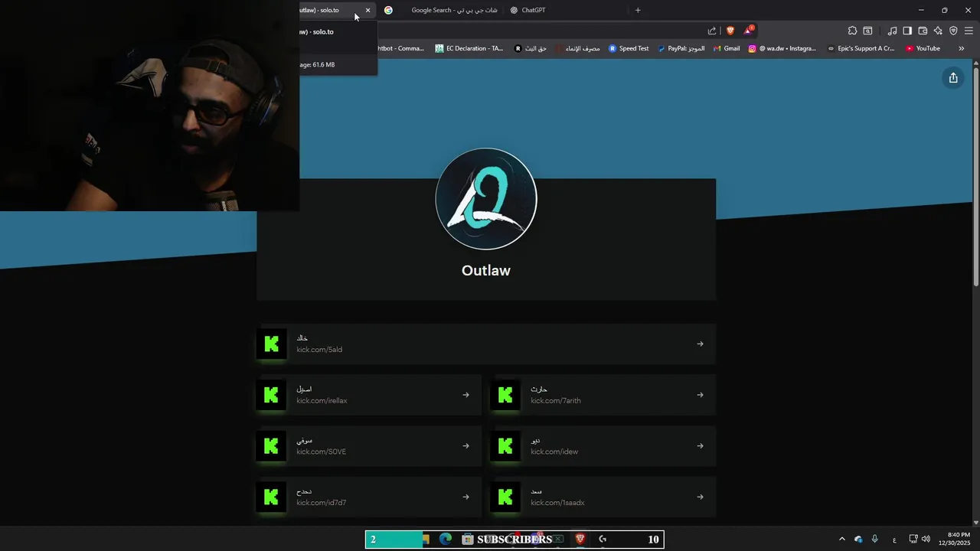Click arrow on the kick.com/5ald row
The image size is (980, 551).
pyautogui.click(x=700, y=344)
